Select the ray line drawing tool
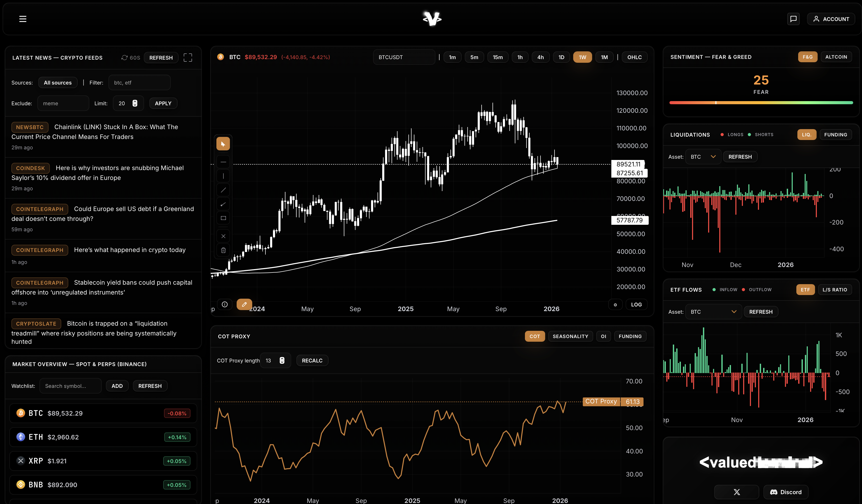The image size is (862, 504). pos(223,204)
